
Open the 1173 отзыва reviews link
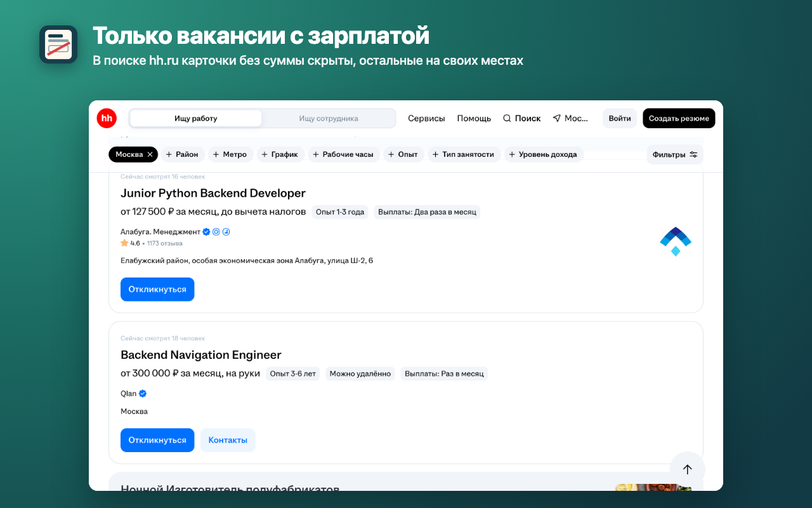[x=165, y=243]
